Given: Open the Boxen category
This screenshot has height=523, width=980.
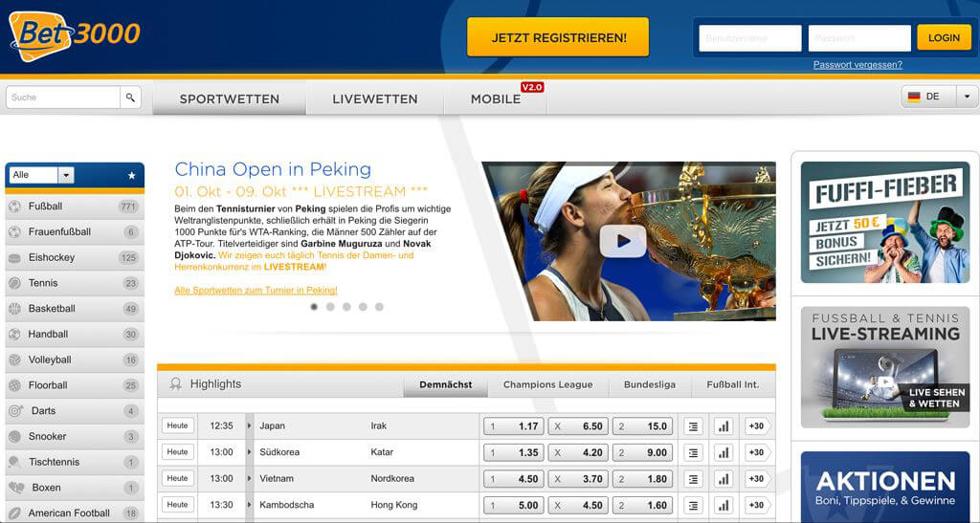Looking at the screenshot, I should pyautogui.click(x=75, y=488).
